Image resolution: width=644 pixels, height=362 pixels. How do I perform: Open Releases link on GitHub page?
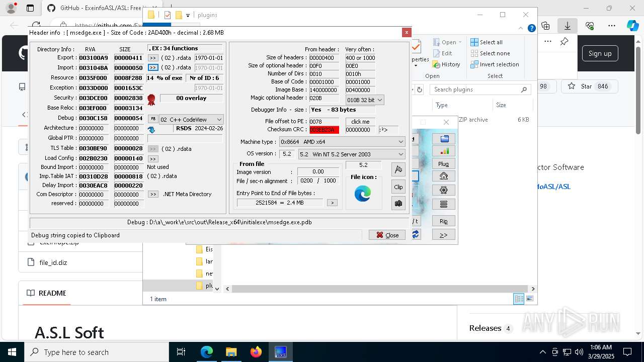click(486, 328)
